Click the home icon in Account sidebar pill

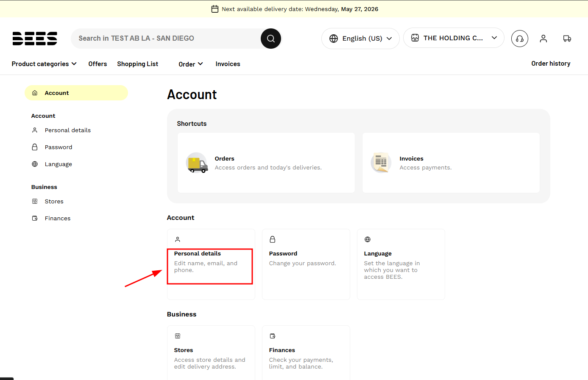(35, 93)
